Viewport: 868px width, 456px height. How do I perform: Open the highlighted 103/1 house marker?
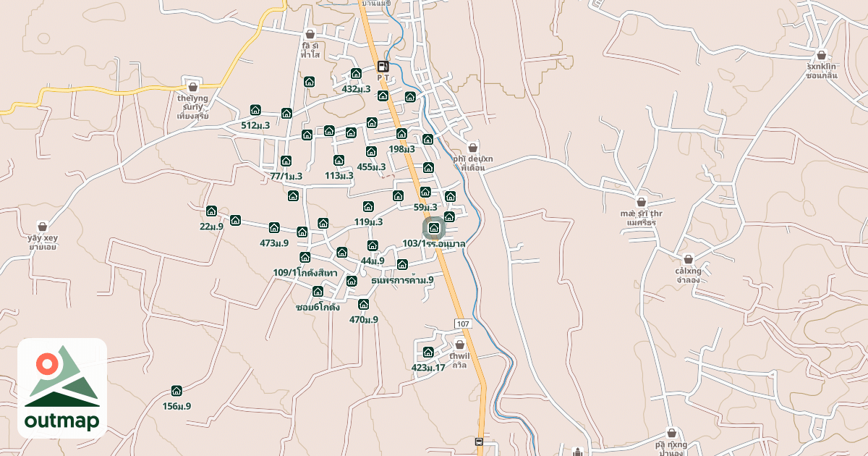coord(434,229)
